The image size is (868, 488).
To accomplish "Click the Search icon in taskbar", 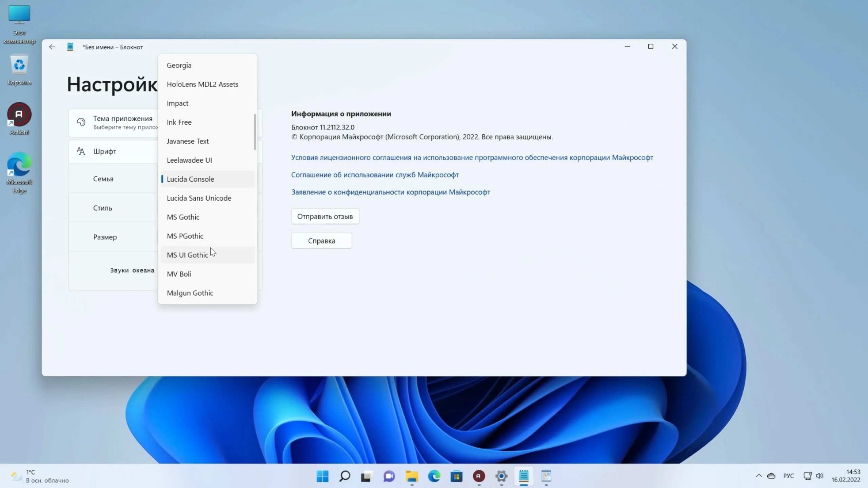I will [x=344, y=476].
